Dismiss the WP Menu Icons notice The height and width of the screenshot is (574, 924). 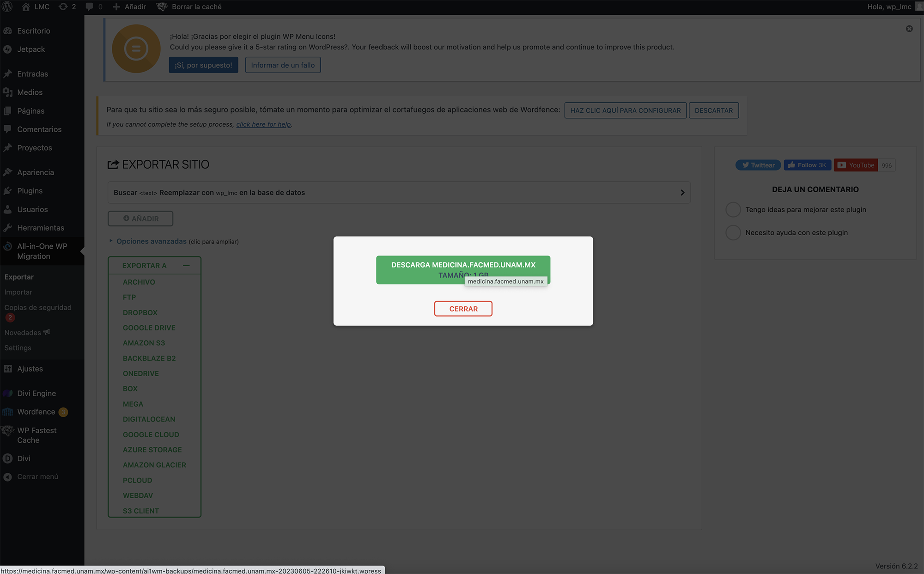pos(909,29)
